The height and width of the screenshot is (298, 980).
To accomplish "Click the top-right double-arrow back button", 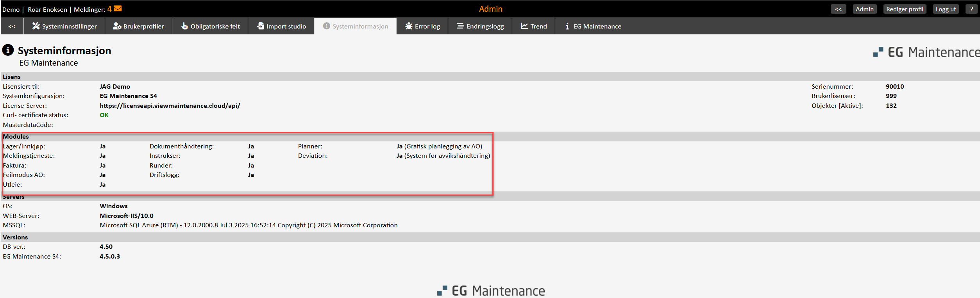I will coord(838,9).
